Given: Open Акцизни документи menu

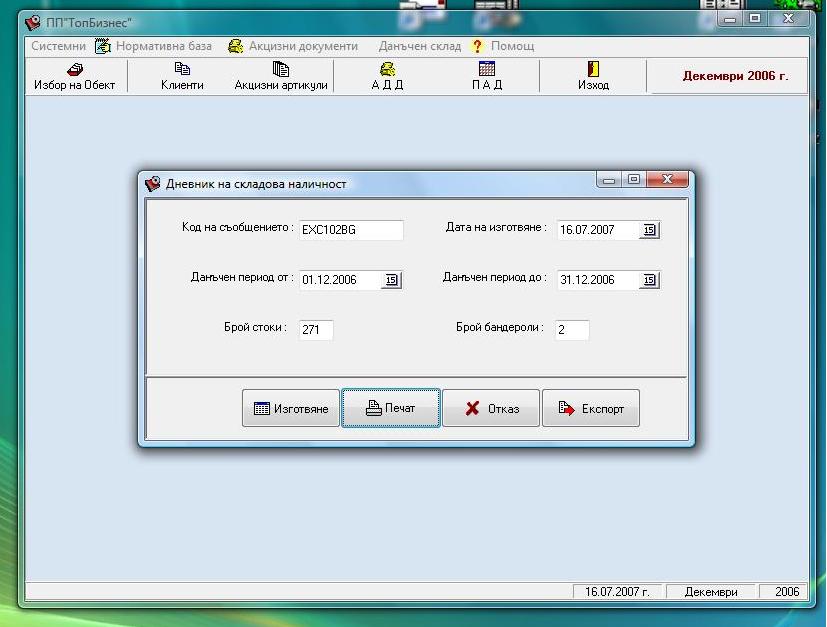Looking at the screenshot, I should point(293,46).
